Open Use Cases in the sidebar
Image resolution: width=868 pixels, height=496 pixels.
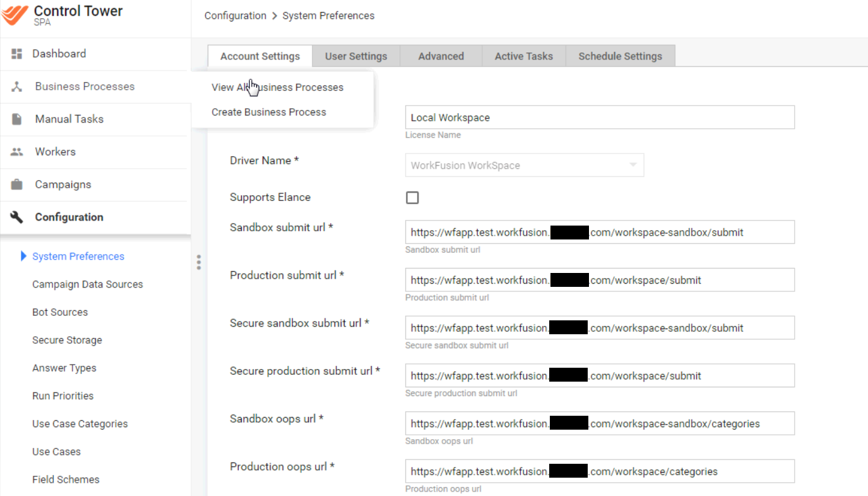tap(57, 451)
